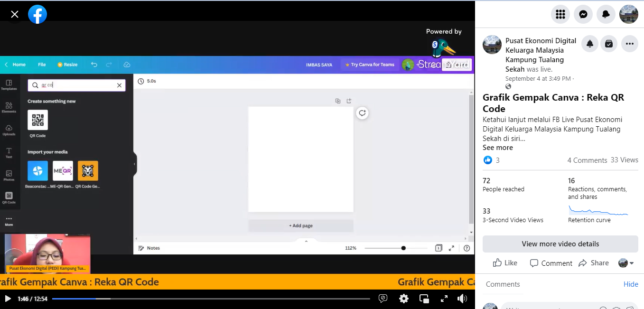Open the notifications bell in top bar
Image resolution: width=644 pixels, height=309 pixels.
click(606, 14)
